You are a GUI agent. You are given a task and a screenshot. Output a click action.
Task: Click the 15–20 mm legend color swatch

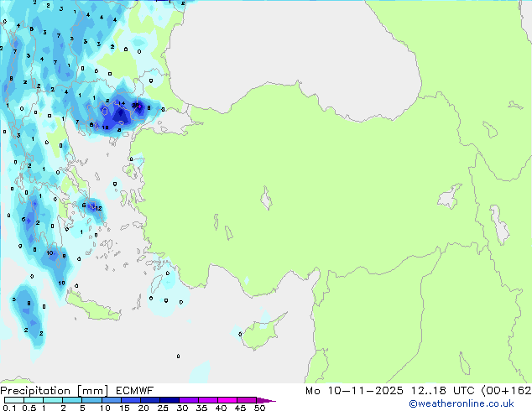click(131, 400)
